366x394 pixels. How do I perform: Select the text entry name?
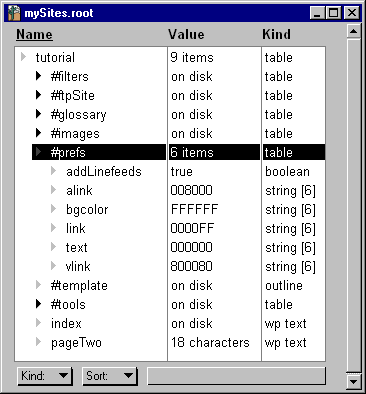77,247
